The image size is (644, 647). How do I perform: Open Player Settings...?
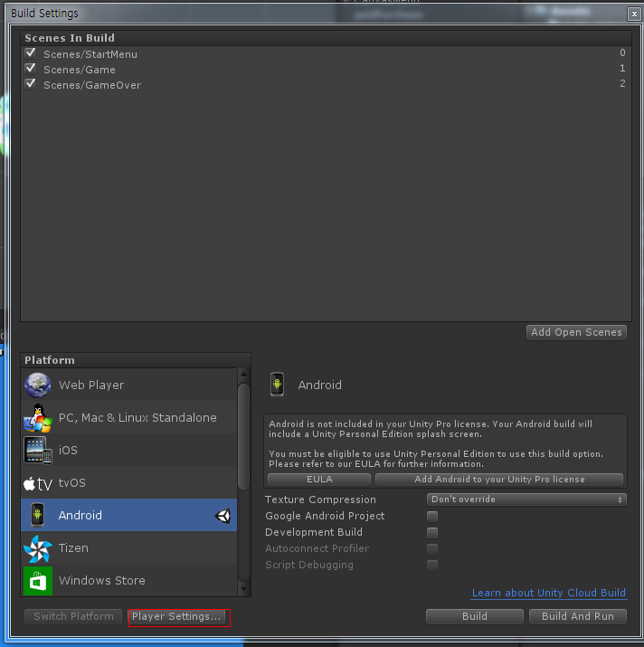point(176,616)
